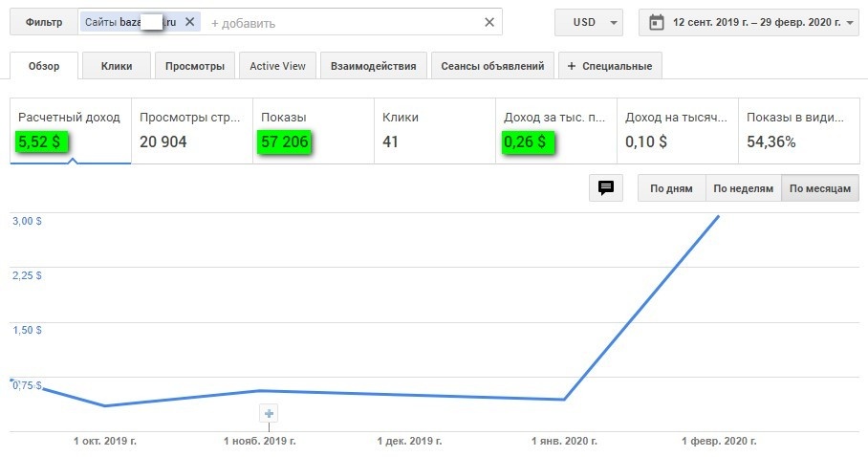Open the USD currency dropdown

coord(589,23)
